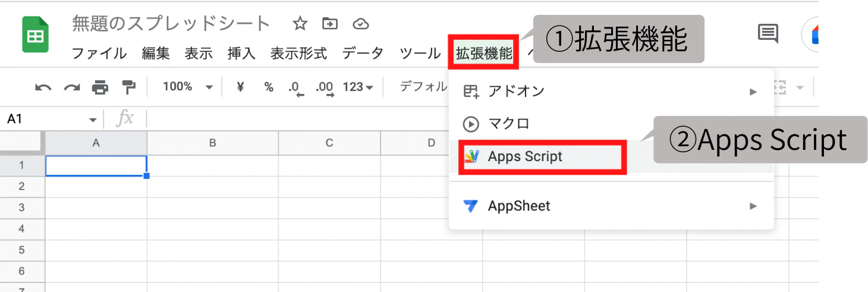
Task: Select column A header
Action: [96, 143]
